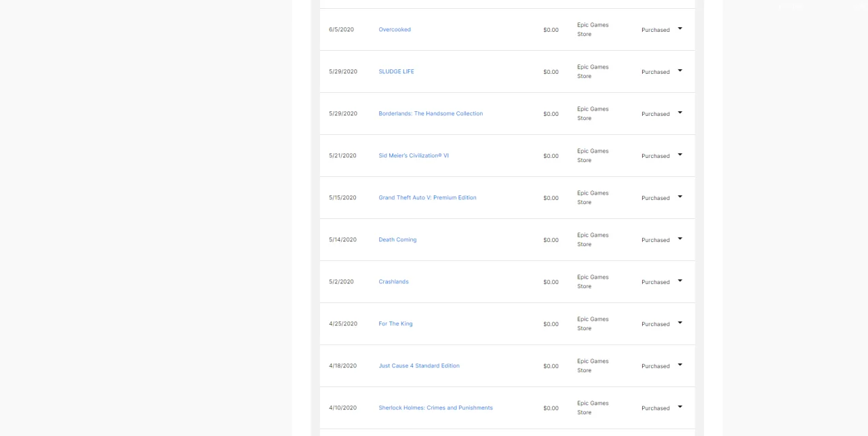Image resolution: width=868 pixels, height=436 pixels.
Task: Expand the Just Cause 4 row arrow
Action: 680,365
